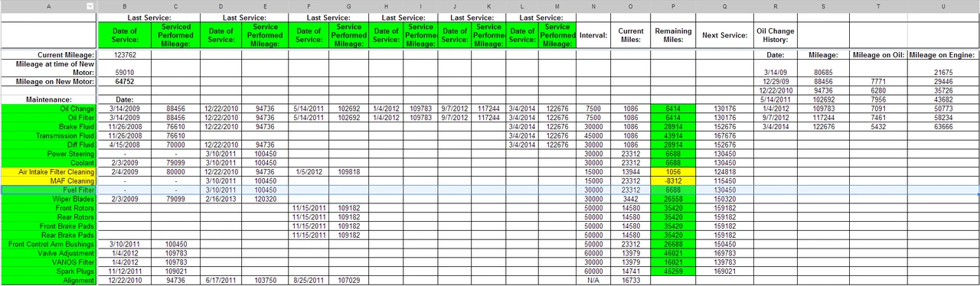Select the yellow Air Intake Filter Cleaning label
The image size is (980, 286).
(49, 172)
